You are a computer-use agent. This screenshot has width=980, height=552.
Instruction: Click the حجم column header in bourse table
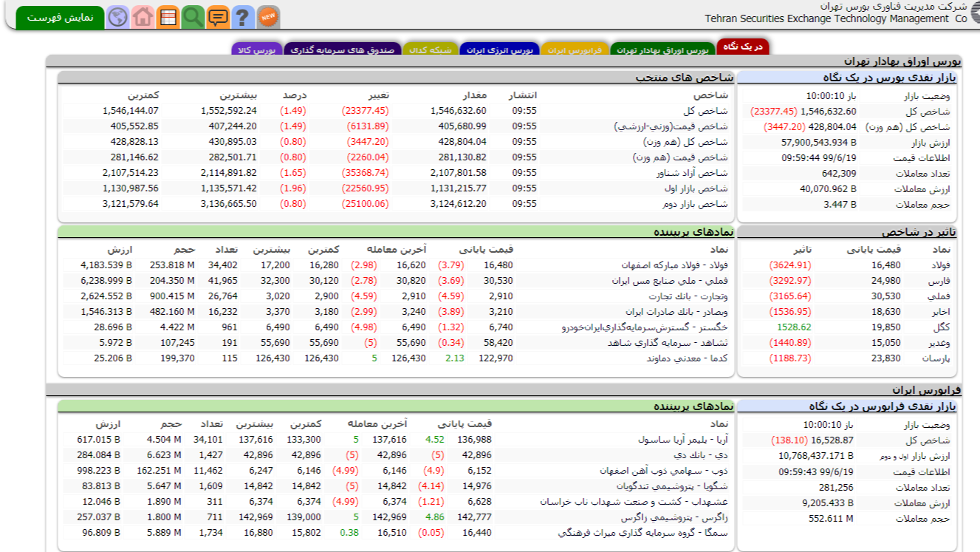[183, 250]
